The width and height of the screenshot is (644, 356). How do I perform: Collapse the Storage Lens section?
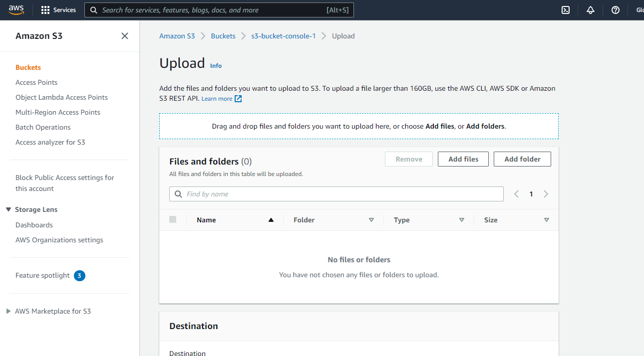[x=8, y=209]
